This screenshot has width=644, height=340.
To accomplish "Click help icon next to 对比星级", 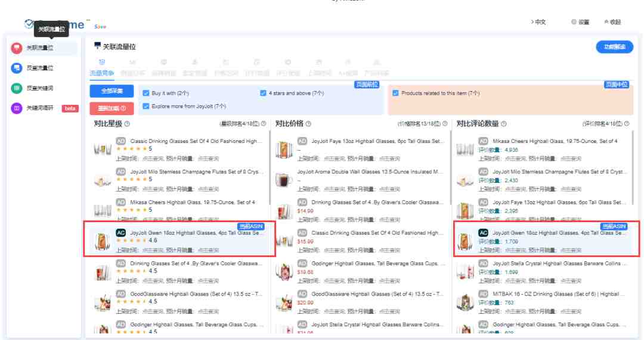I will tap(127, 124).
